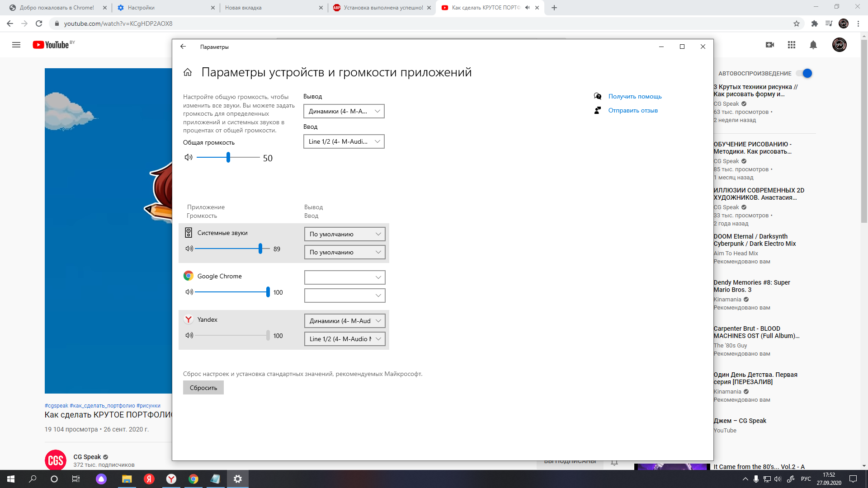
Task: Click the Settings gear taskbar icon
Action: click(238, 479)
